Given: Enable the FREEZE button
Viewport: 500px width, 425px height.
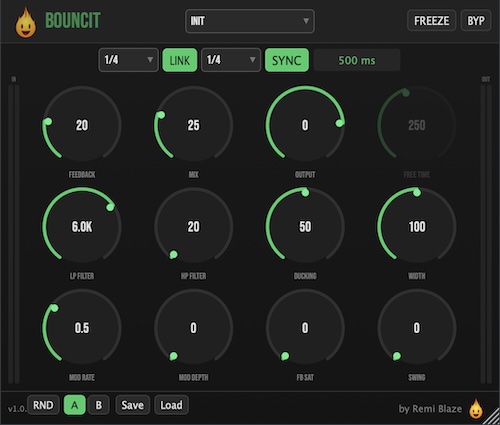Looking at the screenshot, I should click(x=431, y=21).
